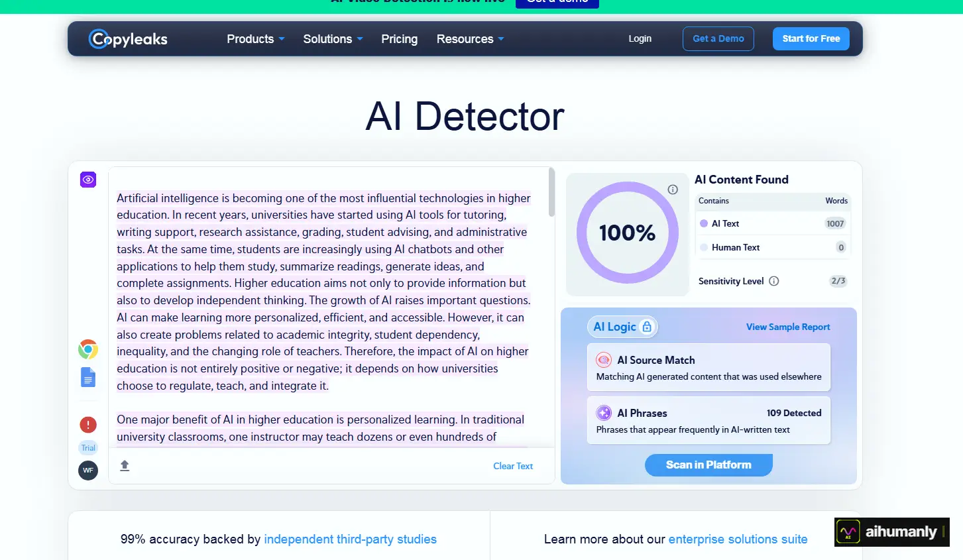Screen dimensions: 963x560
Task: Click the upload file arrow icon
Action: [125, 466]
